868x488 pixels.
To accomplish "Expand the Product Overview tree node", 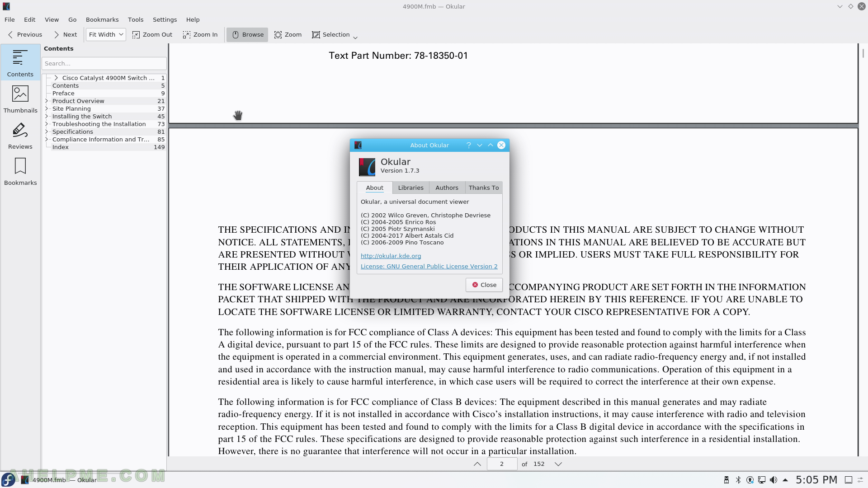I will [47, 101].
